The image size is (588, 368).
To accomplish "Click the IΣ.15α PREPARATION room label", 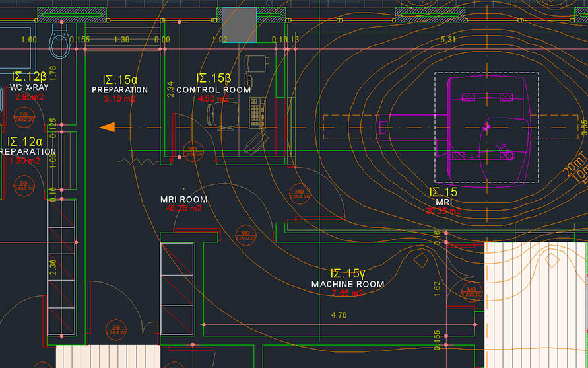I will point(119,84).
